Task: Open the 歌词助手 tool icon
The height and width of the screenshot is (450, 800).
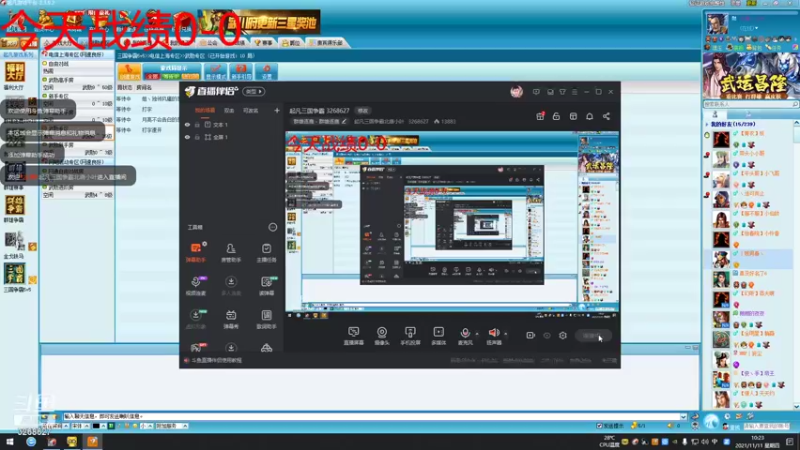Action: pos(266,319)
